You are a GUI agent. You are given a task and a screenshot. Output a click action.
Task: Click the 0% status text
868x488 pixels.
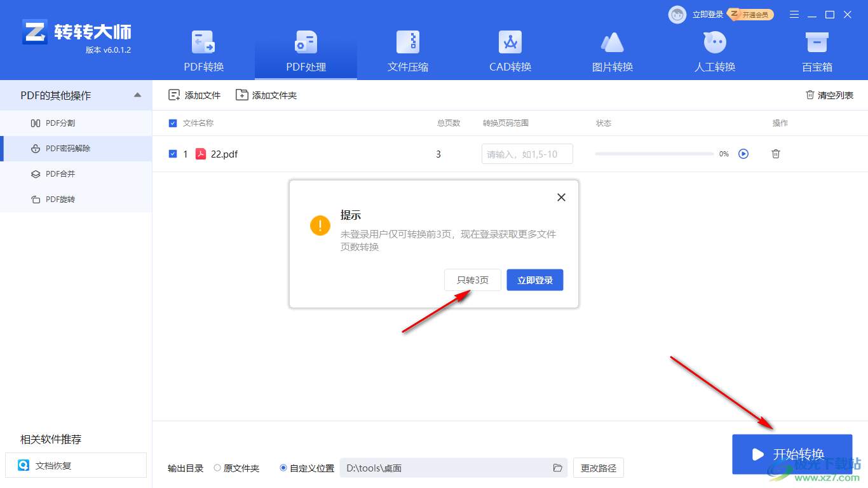point(724,154)
